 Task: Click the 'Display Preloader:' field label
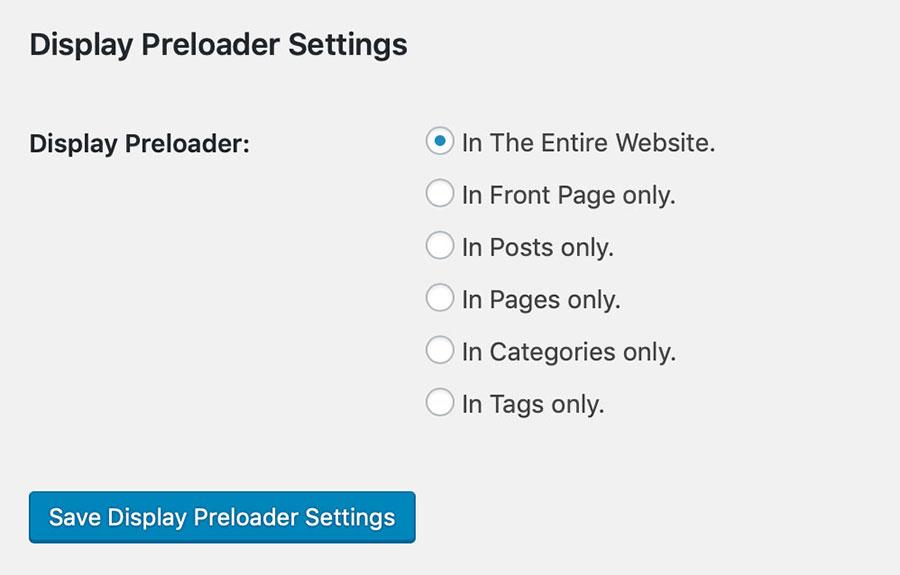pos(139,143)
